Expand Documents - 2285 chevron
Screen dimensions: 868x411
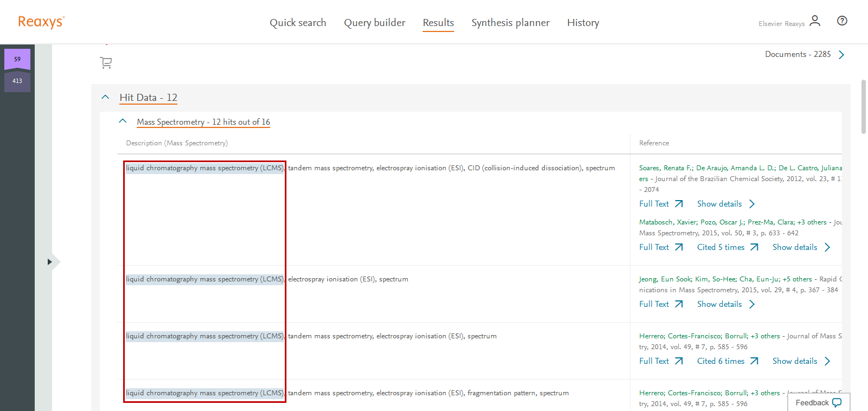(x=841, y=55)
